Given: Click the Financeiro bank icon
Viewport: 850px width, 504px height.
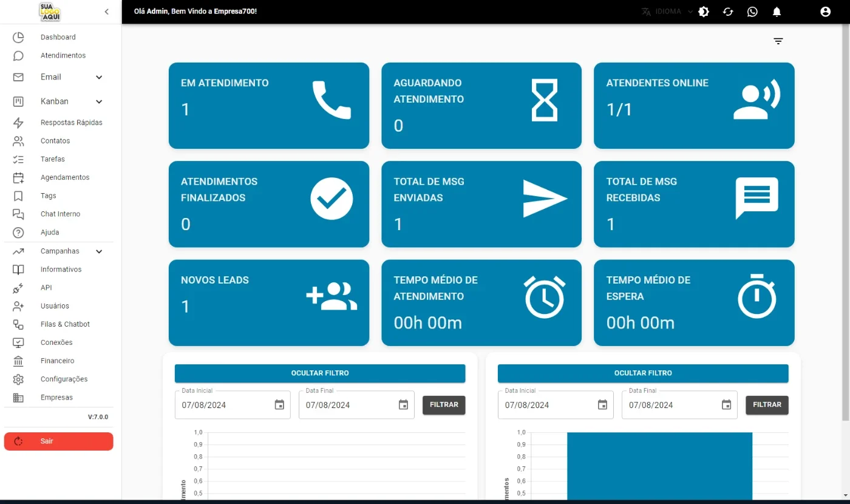Looking at the screenshot, I should (18, 361).
